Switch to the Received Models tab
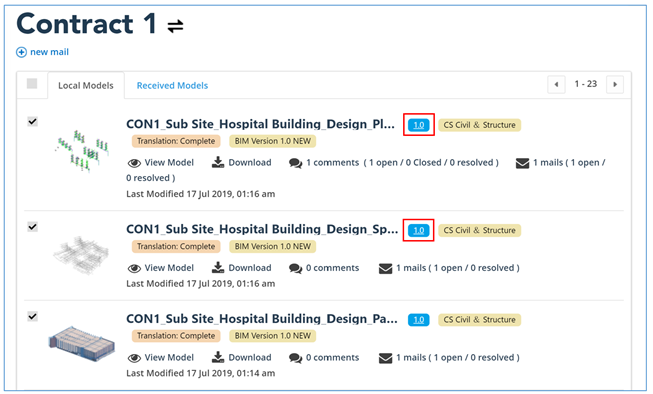653x394 pixels. click(x=172, y=85)
